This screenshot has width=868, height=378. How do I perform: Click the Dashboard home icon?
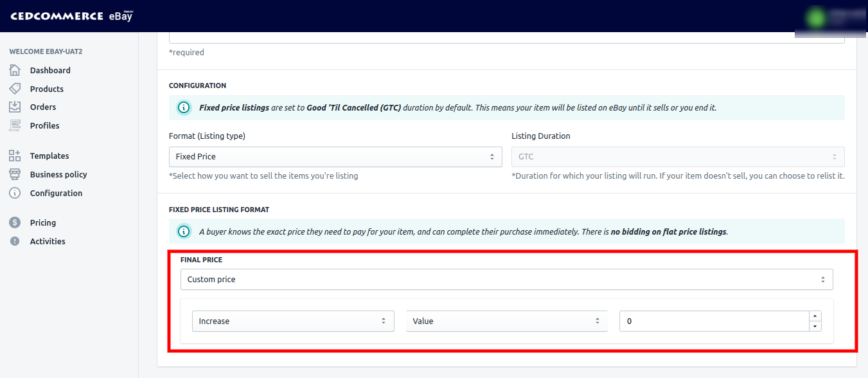click(x=15, y=70)
